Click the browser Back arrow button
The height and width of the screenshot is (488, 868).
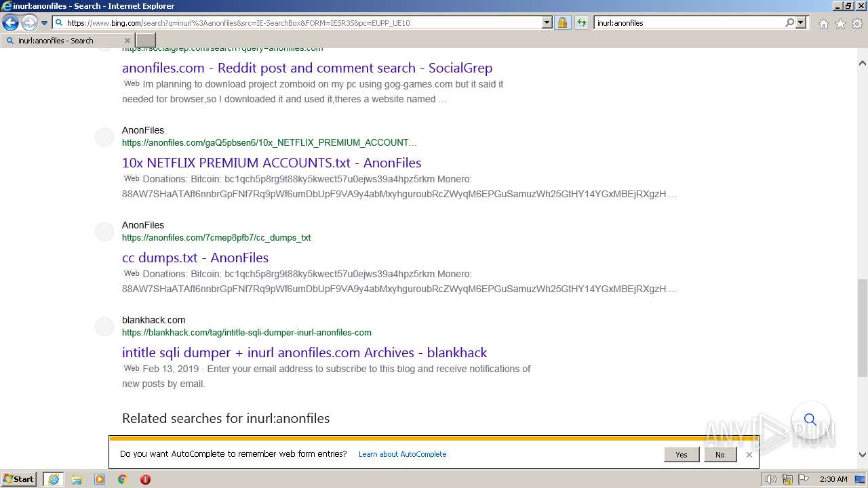tap(10, 22)
